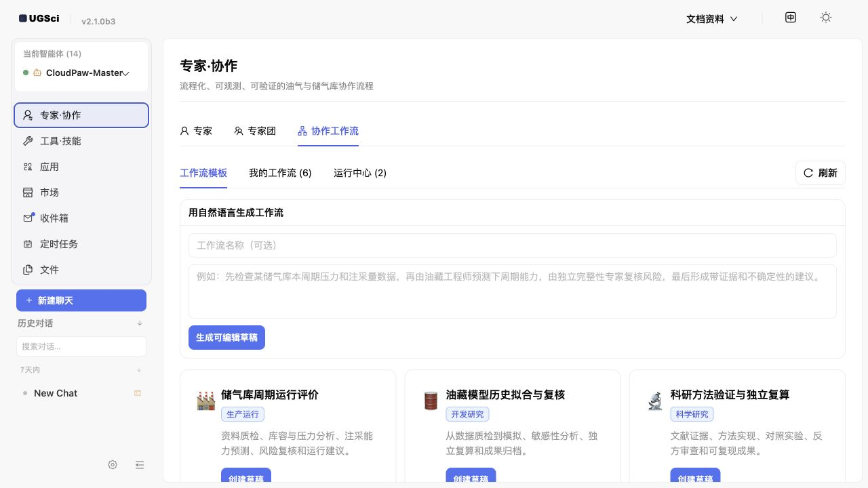Click the 科学研究 tag
Viewport: 868px width, 488px height.
[692, 414]
